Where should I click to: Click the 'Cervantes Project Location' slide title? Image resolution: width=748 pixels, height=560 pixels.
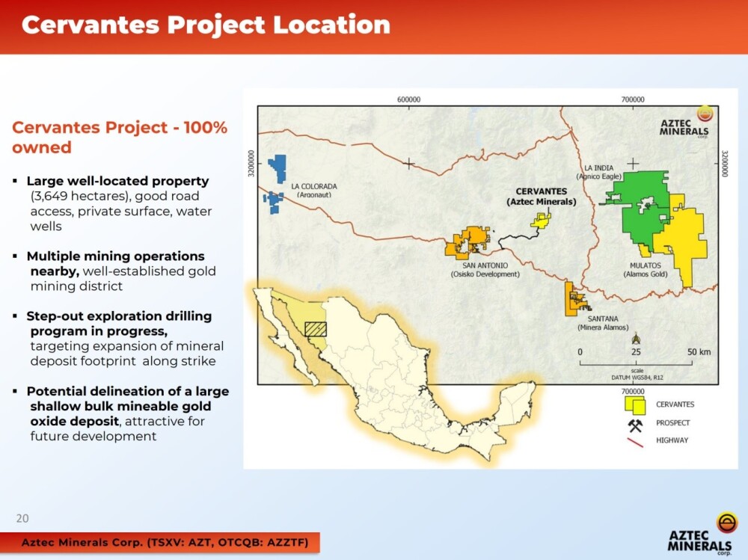(x=206, y=25)
